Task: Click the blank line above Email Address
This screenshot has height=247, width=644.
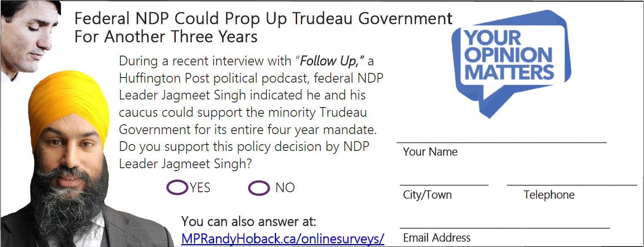Action: pyautogui.click(x=504, y=228)
